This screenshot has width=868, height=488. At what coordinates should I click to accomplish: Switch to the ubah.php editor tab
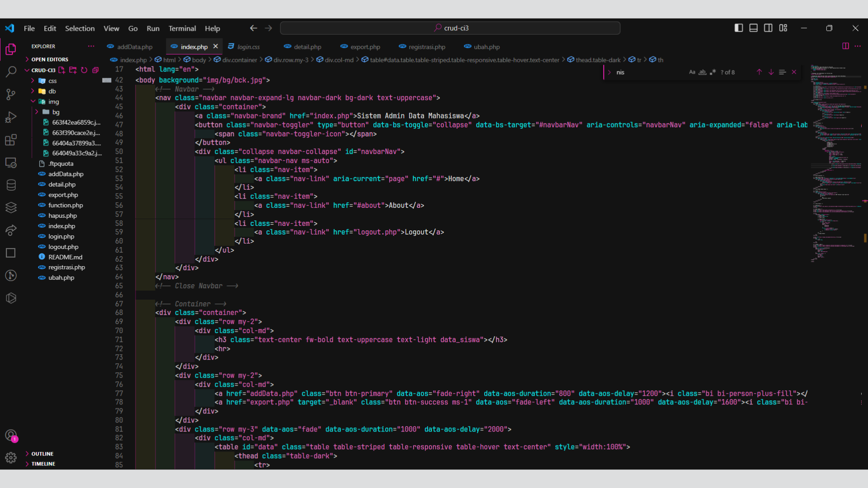coord(482,47)
